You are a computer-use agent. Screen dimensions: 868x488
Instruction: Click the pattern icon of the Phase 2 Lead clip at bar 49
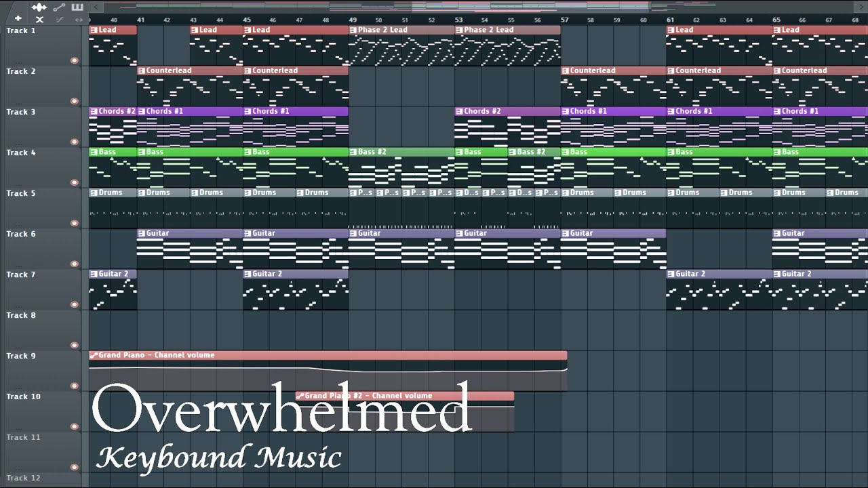(x=353, y=30)
